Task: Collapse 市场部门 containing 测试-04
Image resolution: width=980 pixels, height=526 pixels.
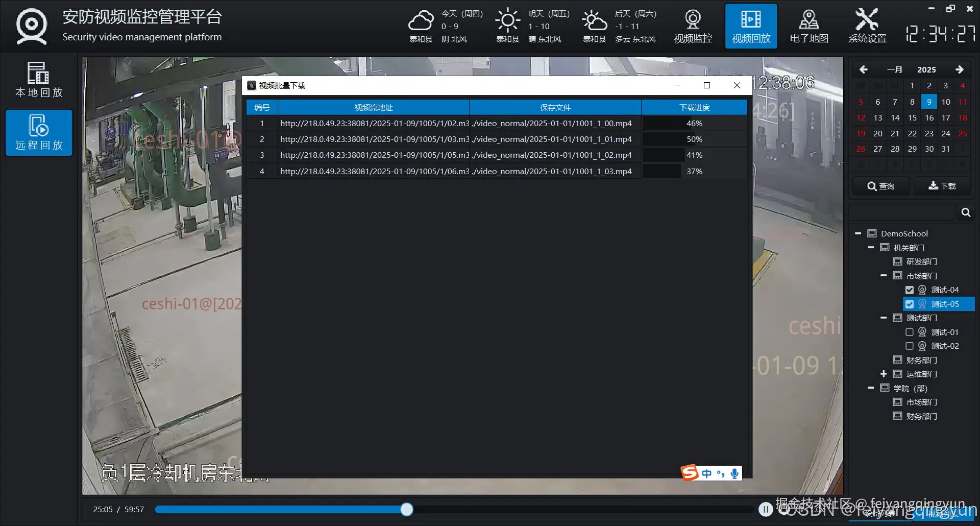Action: pyautogui.click(x=884, y=276)
